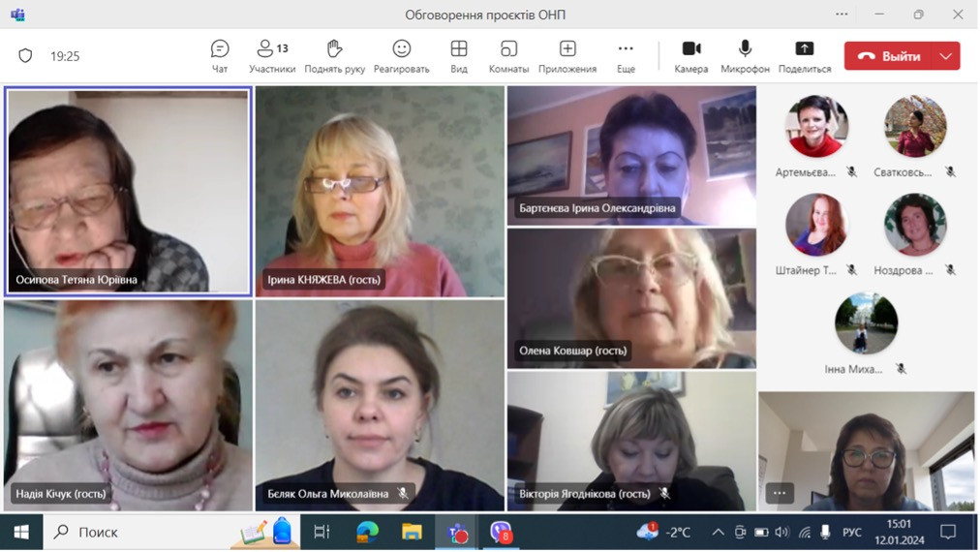
Task: Raise your hand in the meeting
Action: 334,56
